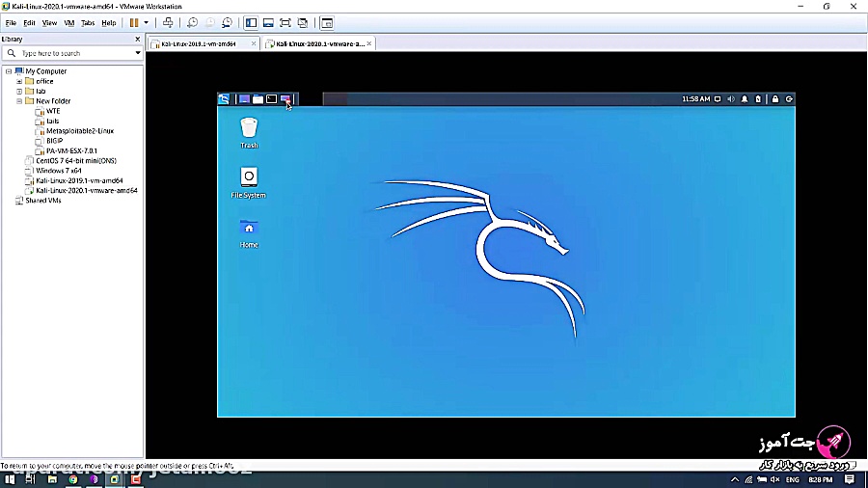The image size is (868, 488).
Task: Enter full screen mode
Action: 285,23
